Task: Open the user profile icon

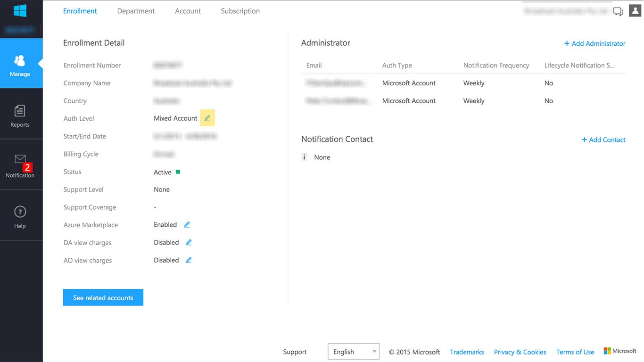Action: pos(635,11)
